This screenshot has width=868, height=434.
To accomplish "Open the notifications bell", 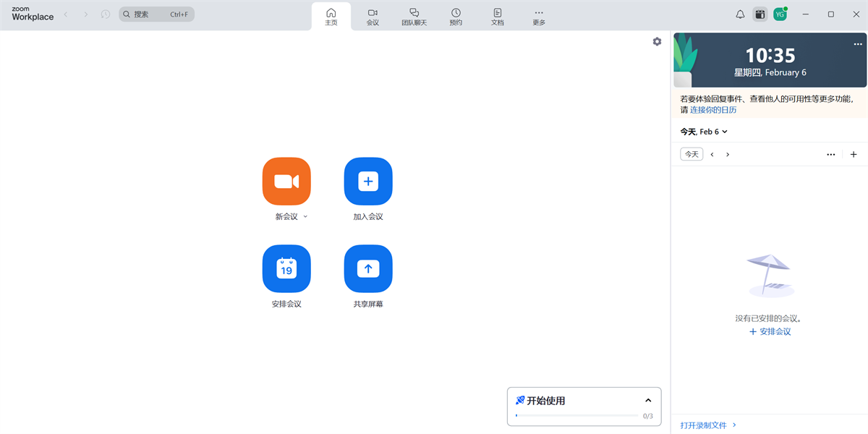I will [x=740, y=14].
